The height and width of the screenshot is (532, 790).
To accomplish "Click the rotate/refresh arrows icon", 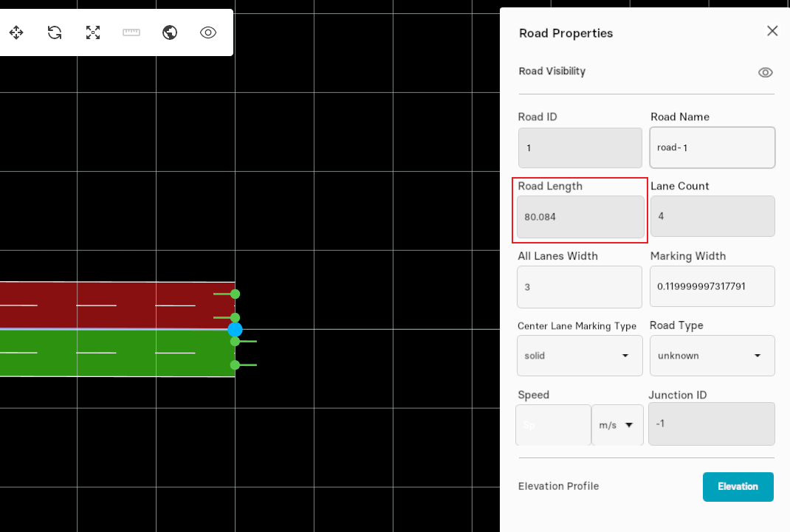I will click(x=55, y=32).
